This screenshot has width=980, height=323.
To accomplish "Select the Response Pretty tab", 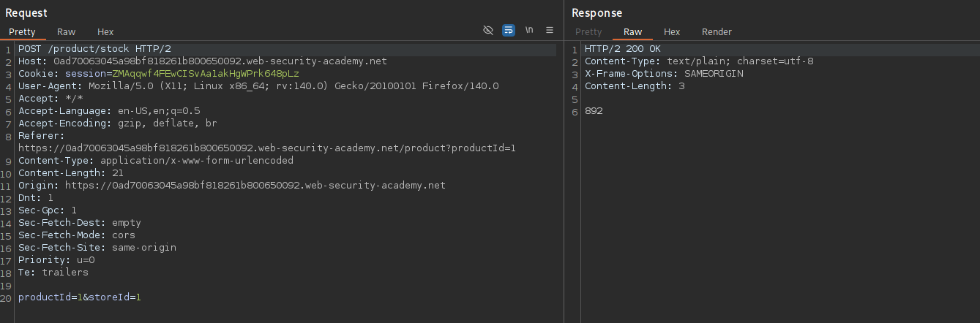I will (x=588, y=32).
